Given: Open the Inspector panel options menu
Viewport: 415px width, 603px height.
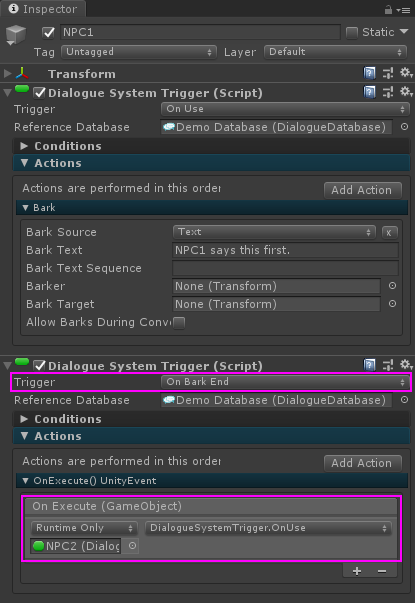Looking at the screenshot, I should click(x=404, y=10).
